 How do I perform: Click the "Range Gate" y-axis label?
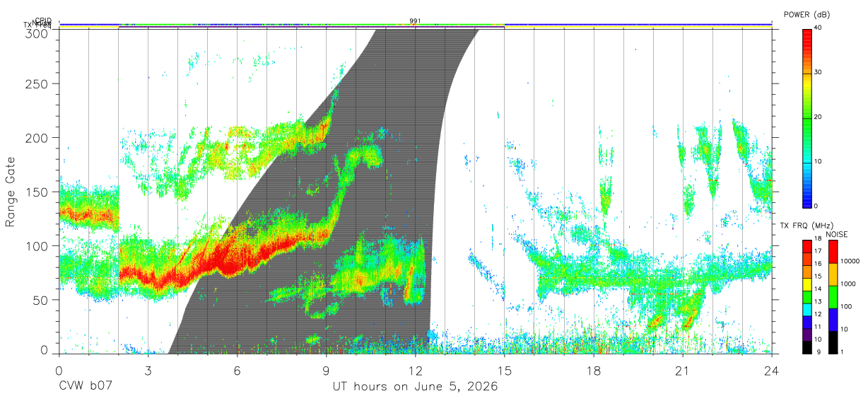pos(11,192)
